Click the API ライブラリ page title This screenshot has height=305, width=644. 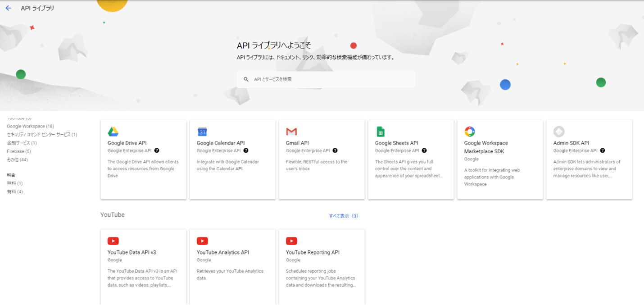pos(37,8)
